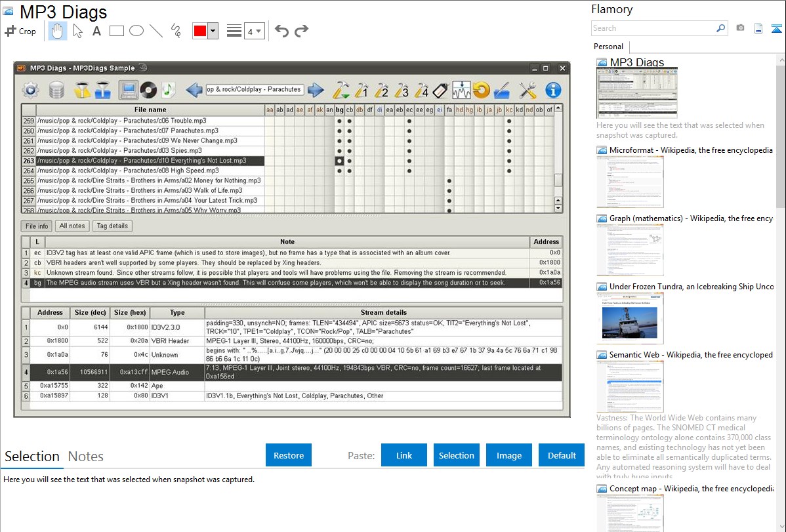Click the Coldplay - Parachutes path field
This screenshot has height=532, width=786.
255,90
